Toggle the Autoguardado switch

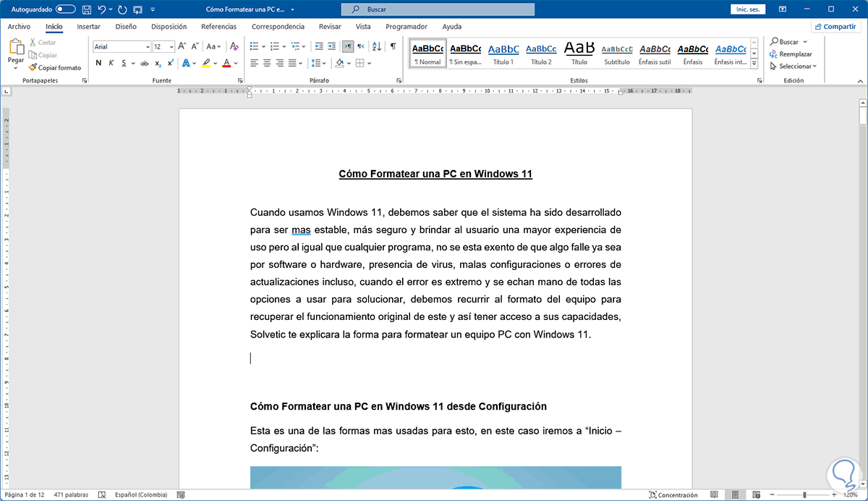tap(65, 10)
